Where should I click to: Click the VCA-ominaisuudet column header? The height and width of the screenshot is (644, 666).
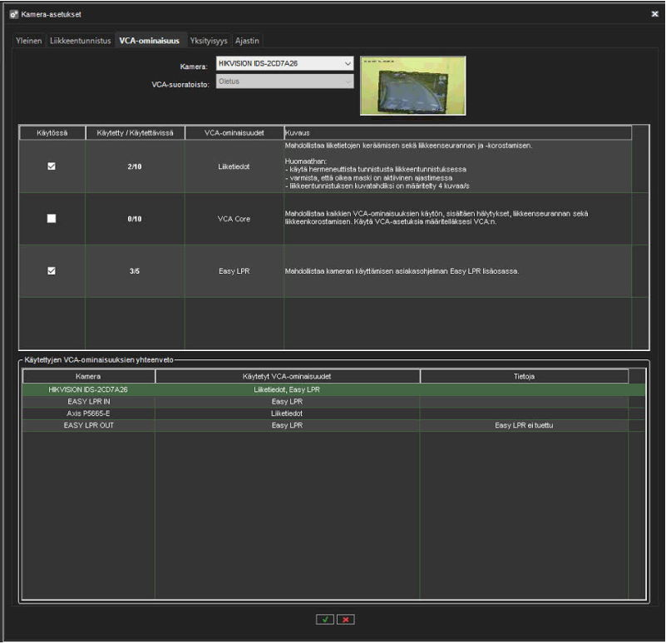click(234, 132)
